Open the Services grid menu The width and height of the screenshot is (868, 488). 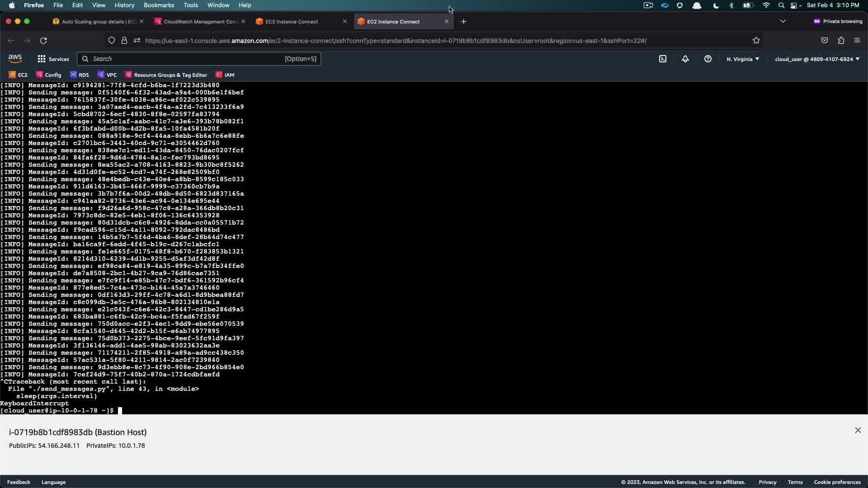point(53,59)
